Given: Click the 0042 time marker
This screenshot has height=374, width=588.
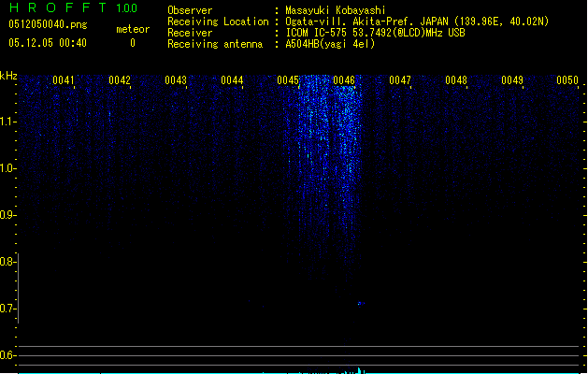Looking at the screenshot, I should pyautogui.click(x=120, y=80).
